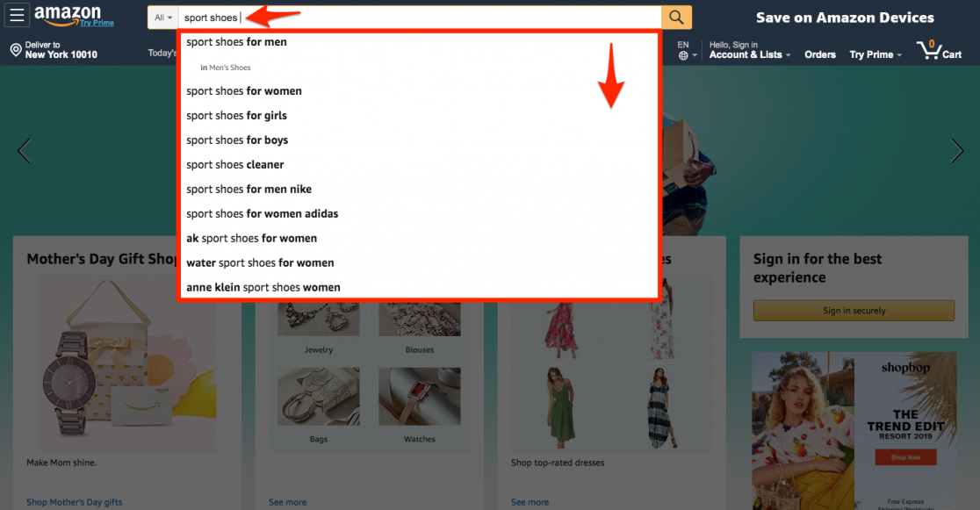Click the Shop Now button on shopbop ad
Image resolution: width=980 pixels, height=510 pixels.
tap(905, 456)
